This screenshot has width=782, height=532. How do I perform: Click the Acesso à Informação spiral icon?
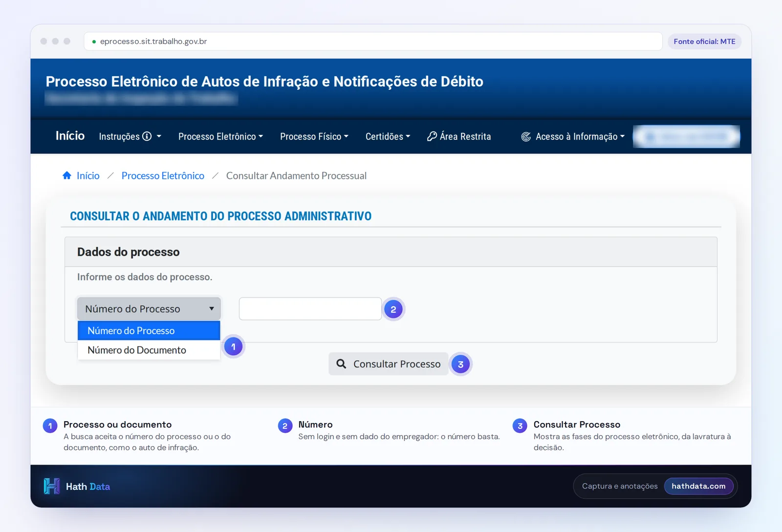coord(526,137)
